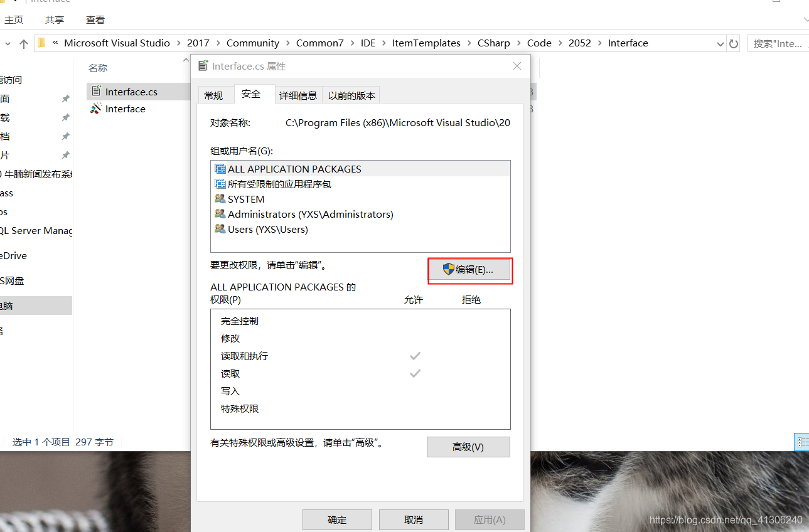809x532 pixels.
Task: Navigate up one folder with the up arrow
Action: click(24, 43)
